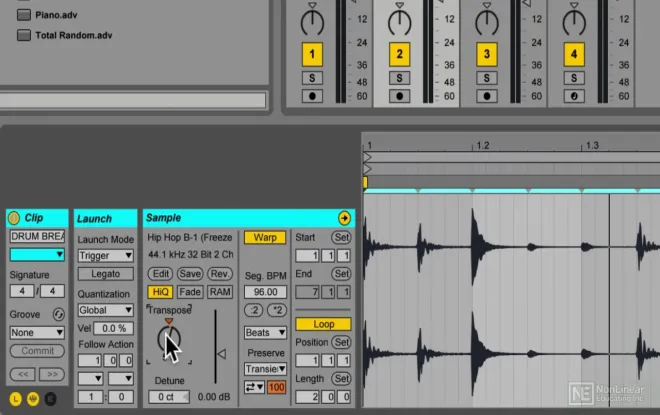The height and width of the screenshot is (415, 660).
Task: Reverse the sample with Rev. button
Action: 220,274
